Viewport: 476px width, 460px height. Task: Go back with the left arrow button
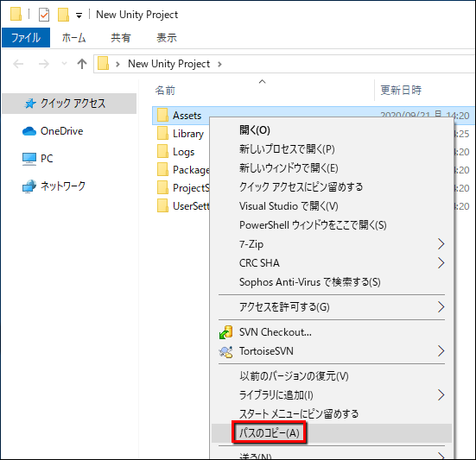point(18,64)
